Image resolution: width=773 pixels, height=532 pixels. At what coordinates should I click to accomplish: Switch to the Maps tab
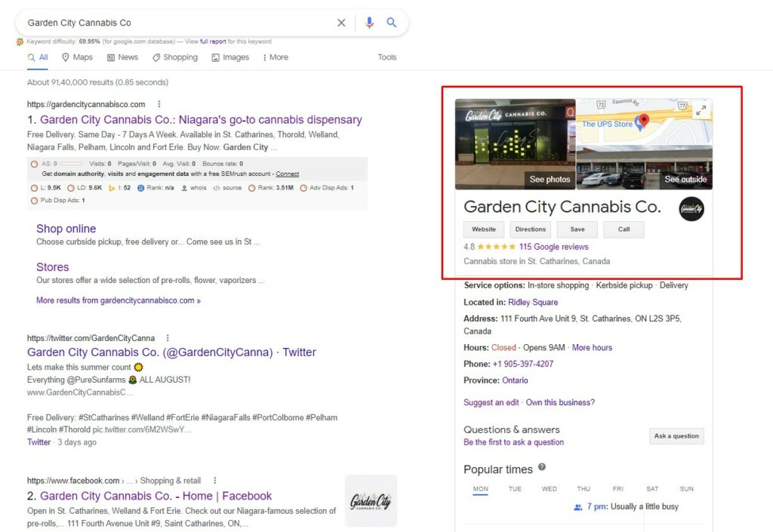(x=78, y=57)
